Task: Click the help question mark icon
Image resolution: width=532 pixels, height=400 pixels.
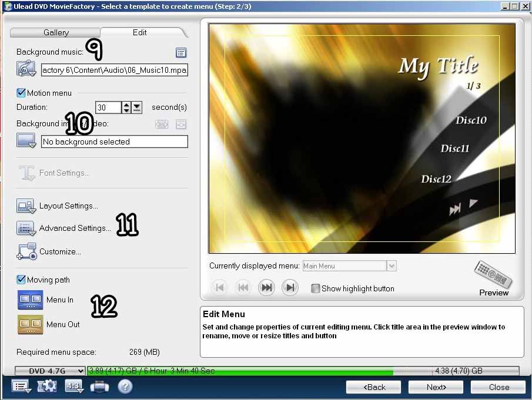Action: click(x=125, y=386)
